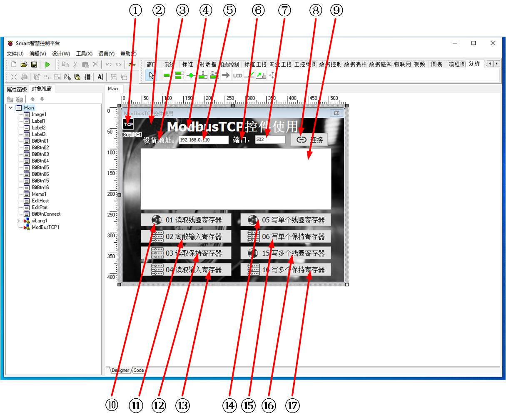Pick the single green bar component icon

point(168,75)
